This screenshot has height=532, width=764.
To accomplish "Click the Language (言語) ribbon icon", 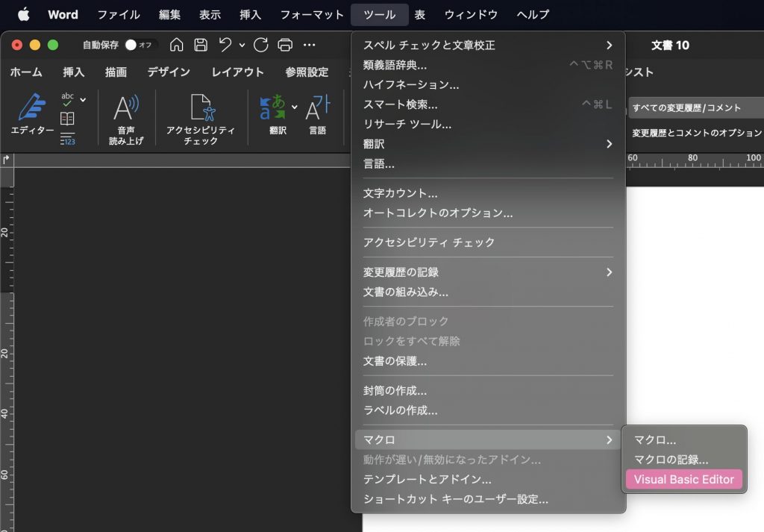I will (x=318, y=114).
